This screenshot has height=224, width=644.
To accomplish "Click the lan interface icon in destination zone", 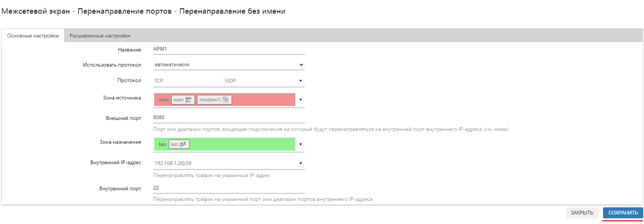I will click(178, 144).
